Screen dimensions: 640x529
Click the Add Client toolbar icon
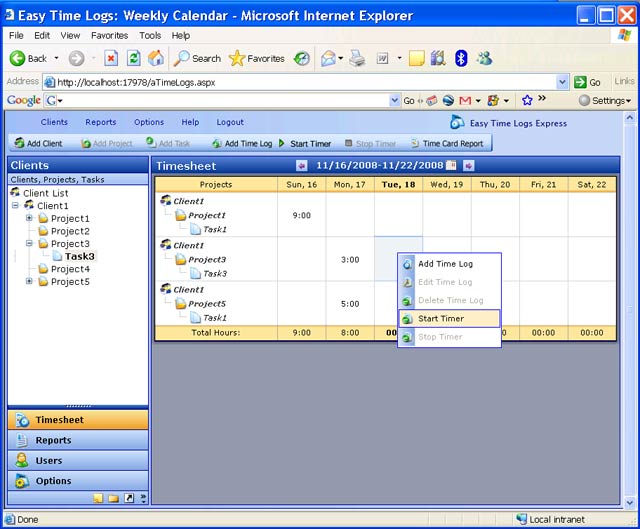click(x=19, y=143)
